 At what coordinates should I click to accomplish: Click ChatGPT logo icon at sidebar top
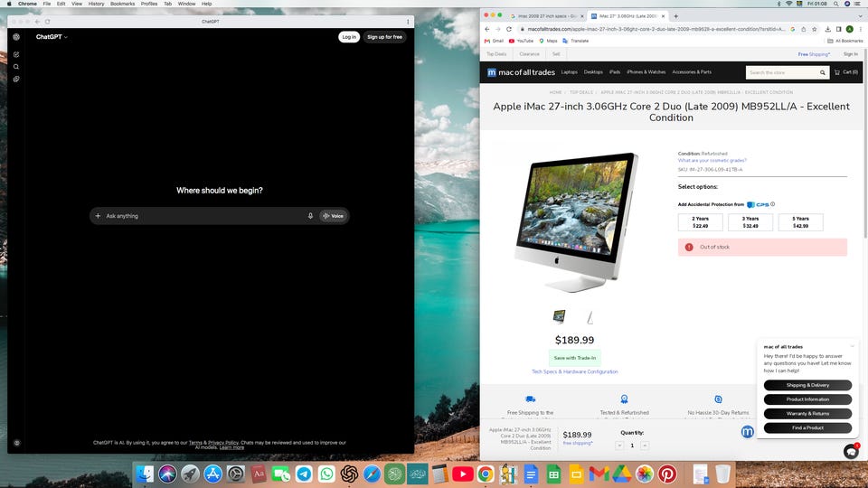click(16, 37)
